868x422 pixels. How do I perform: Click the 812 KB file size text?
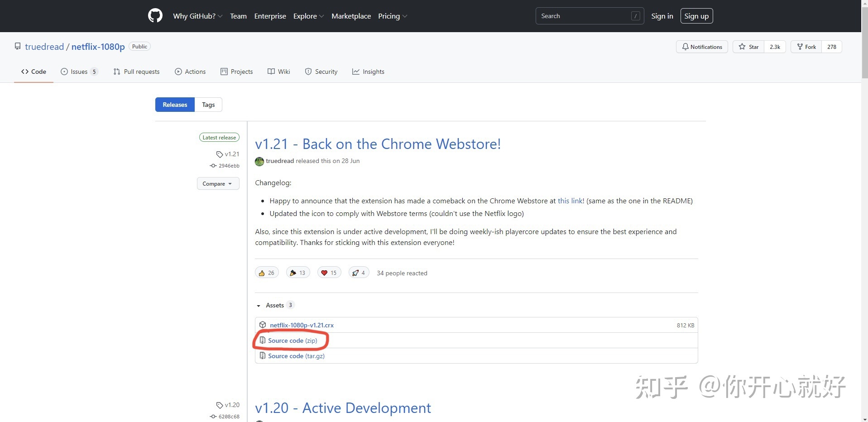point(686,325)
